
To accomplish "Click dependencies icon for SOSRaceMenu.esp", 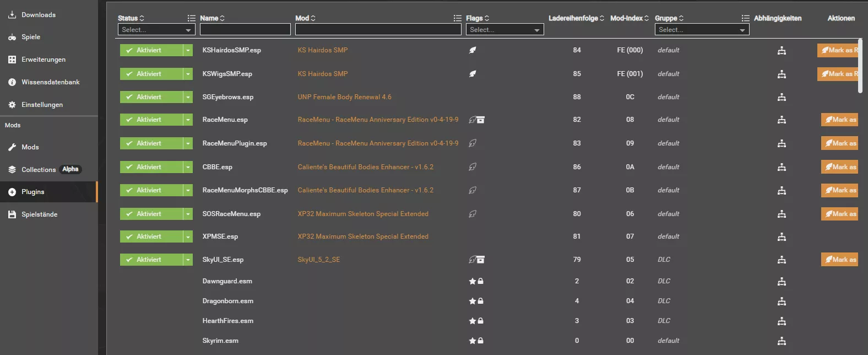I will [782, 214].
